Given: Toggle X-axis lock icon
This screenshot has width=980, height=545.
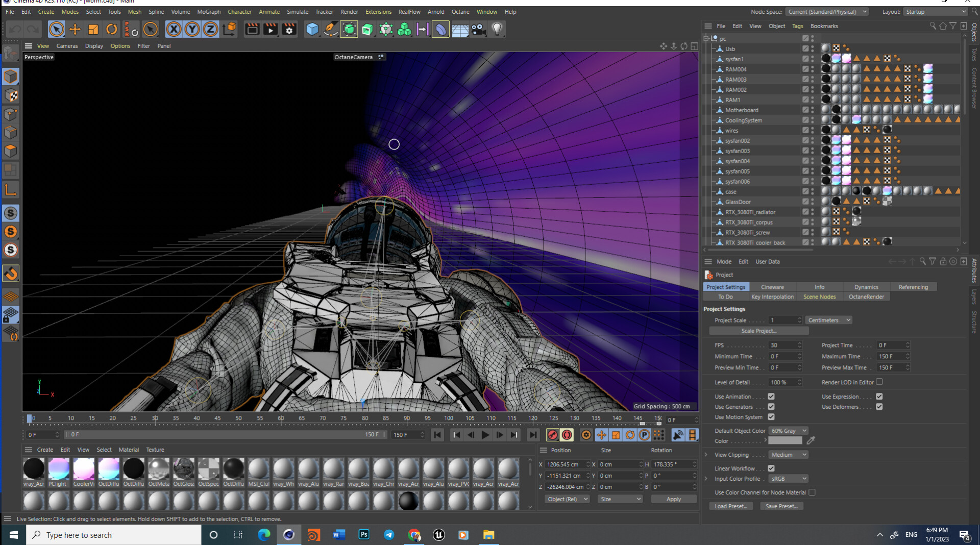Looking at the screenshot, I should (174, 30).
